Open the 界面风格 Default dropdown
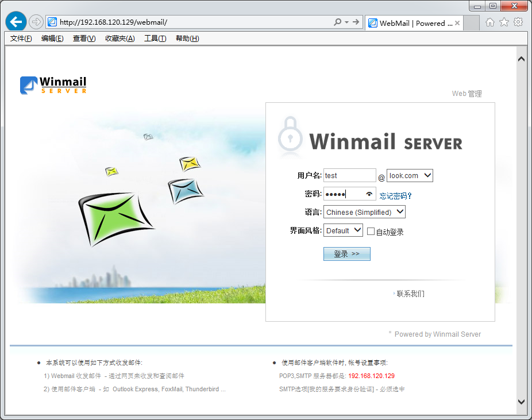This screenshot has height=420, width=532. coord(343,230)
